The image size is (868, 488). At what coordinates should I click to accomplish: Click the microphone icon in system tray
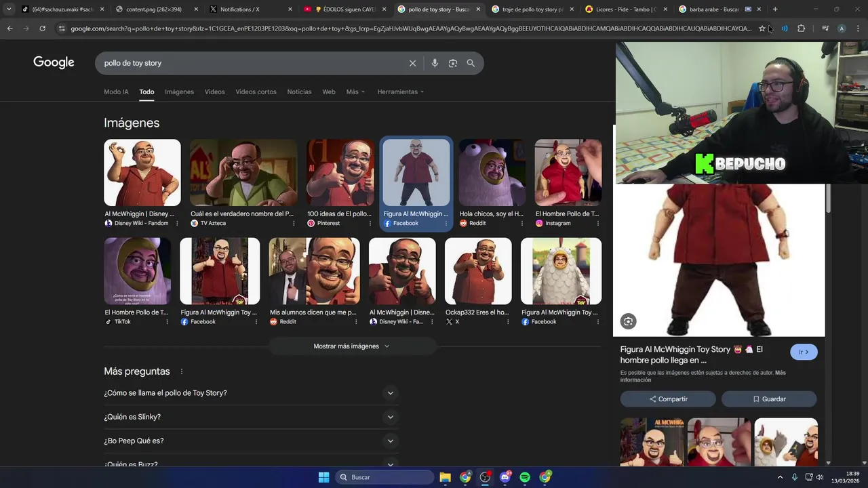click(794, 477)
